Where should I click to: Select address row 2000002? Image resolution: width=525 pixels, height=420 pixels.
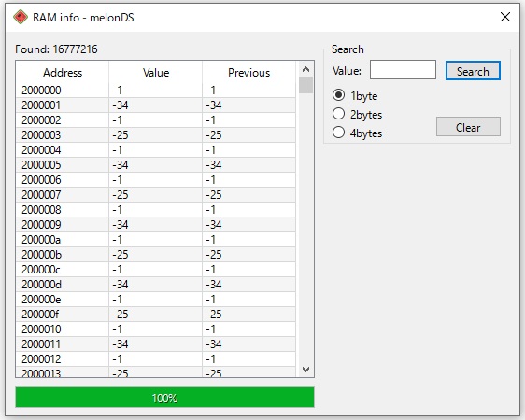point(156,120)
